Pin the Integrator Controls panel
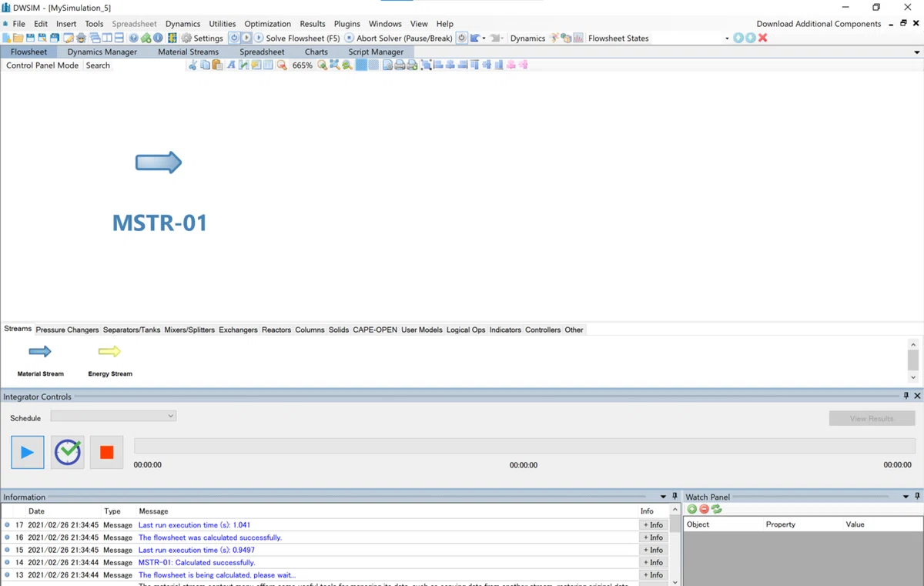This screenshot has width=924, height=586. 906,396
